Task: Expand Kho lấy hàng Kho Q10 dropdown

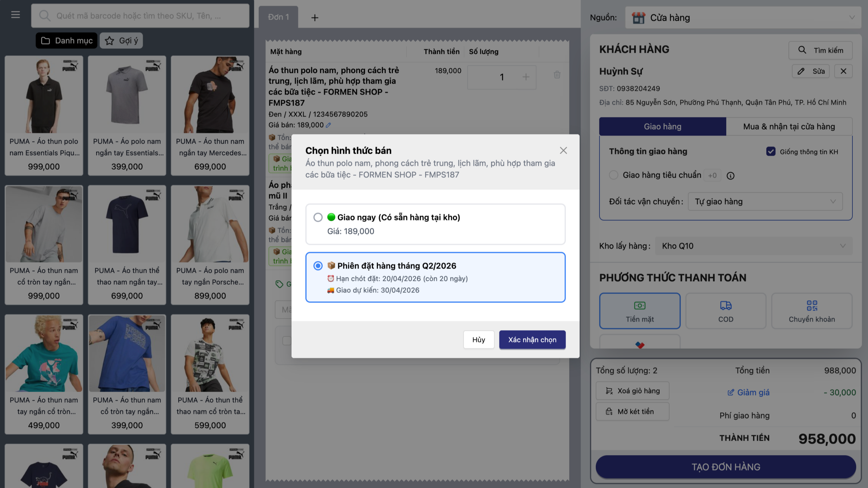Action: 753,246
